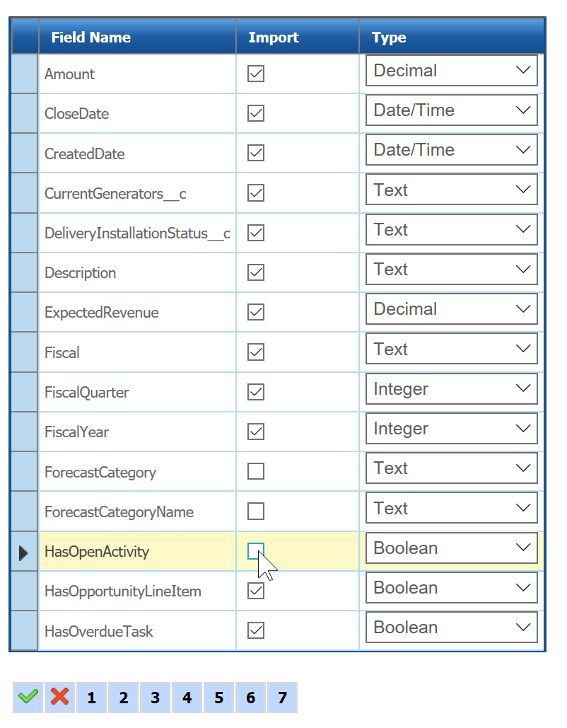Expand HasOverdueTask Boolean type dropdown
567x728 pixels.
click(452, 628)
